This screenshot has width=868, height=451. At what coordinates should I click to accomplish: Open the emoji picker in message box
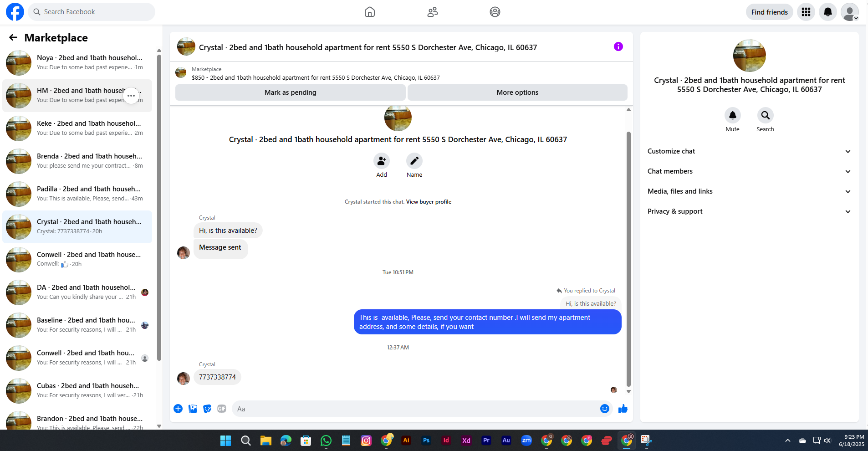pyautogui.click(x=605, y=409)
